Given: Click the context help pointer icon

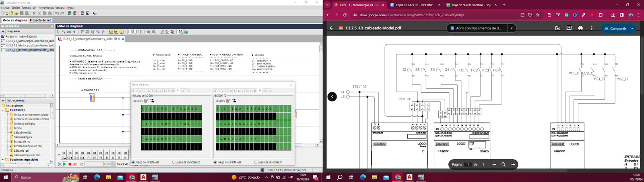Looking at the screenshot, I should [95, 13].
